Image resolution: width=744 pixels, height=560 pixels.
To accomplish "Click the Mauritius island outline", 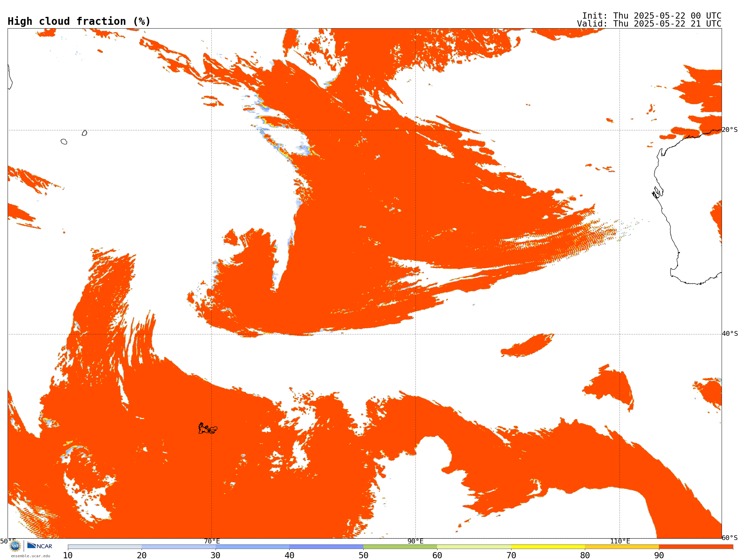I will point(84,133).
